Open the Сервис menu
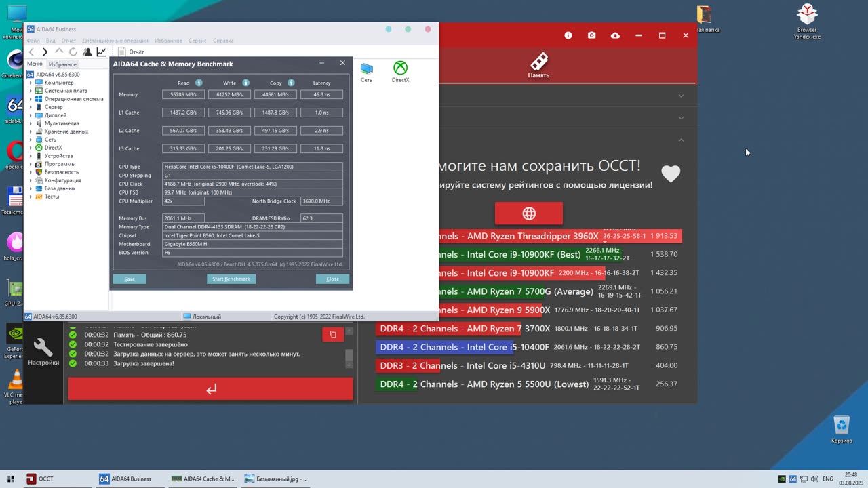Image resolution: width=868 pixels, height=488 pixels. (x=197, y=41)
